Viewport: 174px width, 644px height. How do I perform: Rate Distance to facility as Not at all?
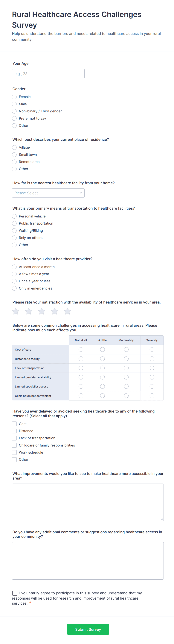[81, 359]
